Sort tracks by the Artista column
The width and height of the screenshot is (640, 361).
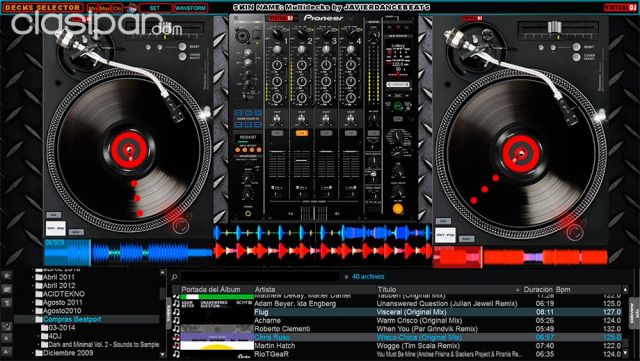[x=265, y=290]
